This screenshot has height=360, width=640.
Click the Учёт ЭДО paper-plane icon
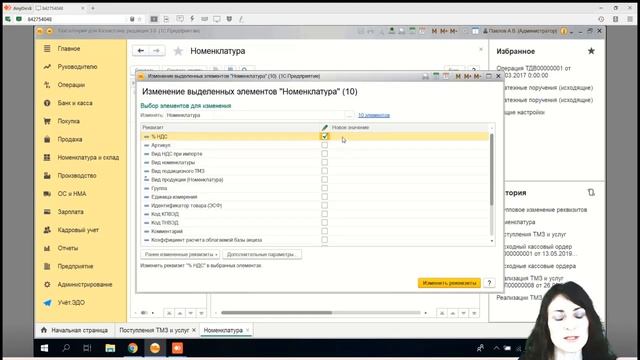[x=47, y=303]
